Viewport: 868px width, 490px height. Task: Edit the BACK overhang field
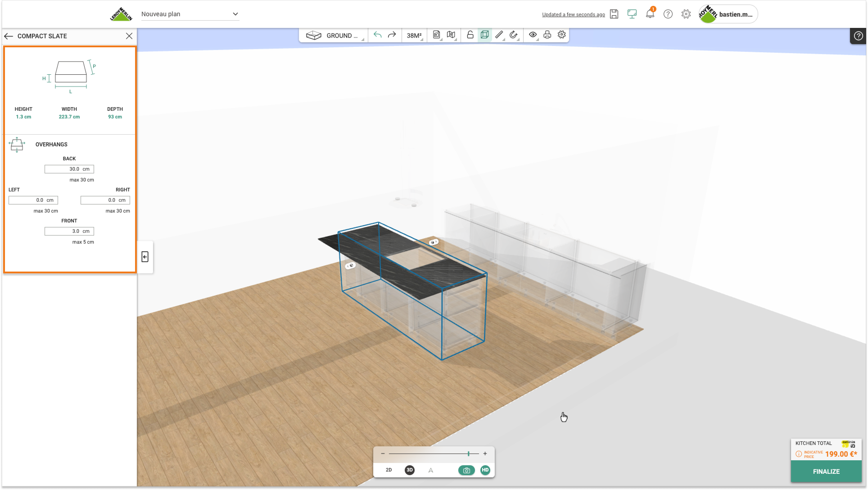(x=69, y=169)
